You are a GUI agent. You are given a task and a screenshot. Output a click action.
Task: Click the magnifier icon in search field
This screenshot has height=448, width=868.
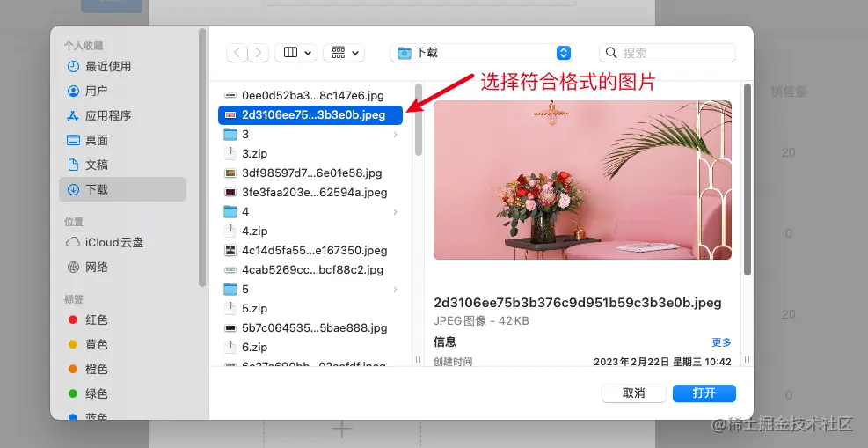point(611,53)
